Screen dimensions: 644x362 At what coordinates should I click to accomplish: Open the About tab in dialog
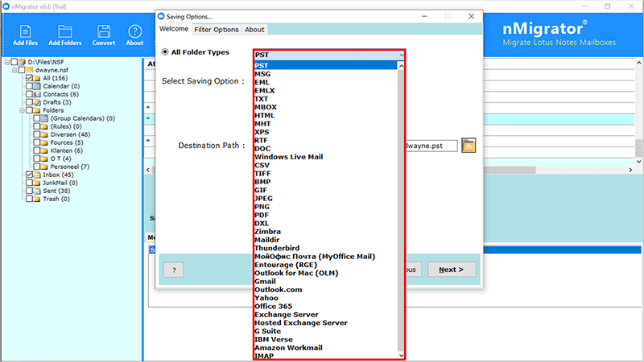(254, 30)
